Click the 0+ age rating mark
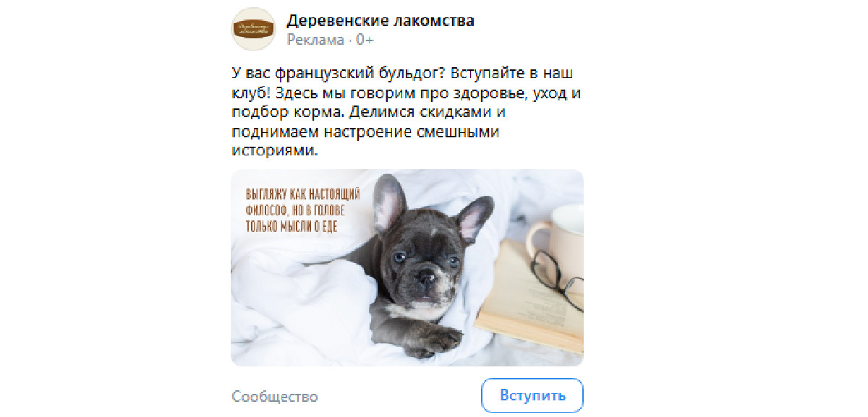The image size is (868, 417). pyautogui.click(x=365, y=40)
